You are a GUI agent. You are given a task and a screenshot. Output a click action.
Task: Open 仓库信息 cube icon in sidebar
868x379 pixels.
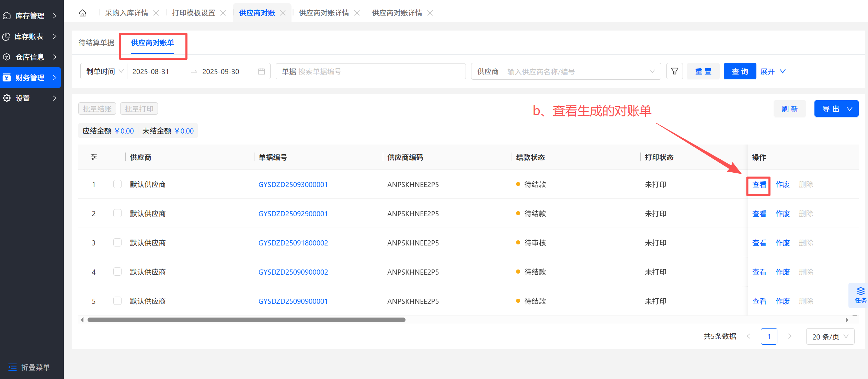(x=7, y=57)
